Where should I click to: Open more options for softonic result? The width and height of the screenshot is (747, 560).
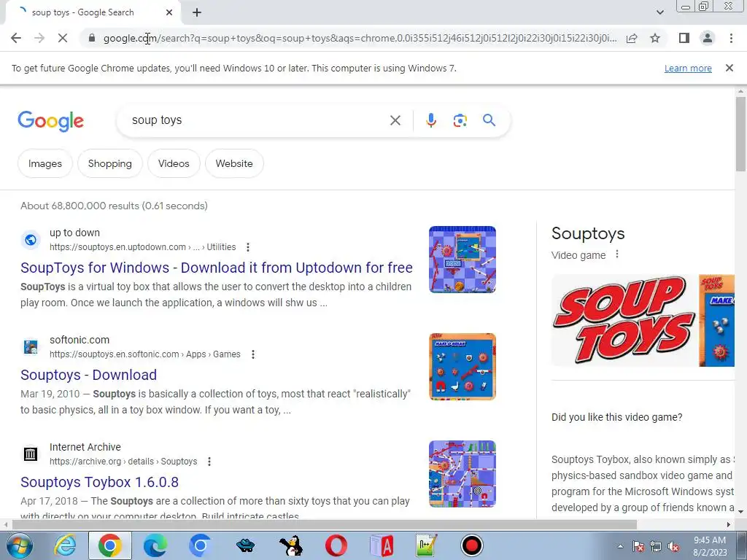pyautogui.click(x=253, y=354)
